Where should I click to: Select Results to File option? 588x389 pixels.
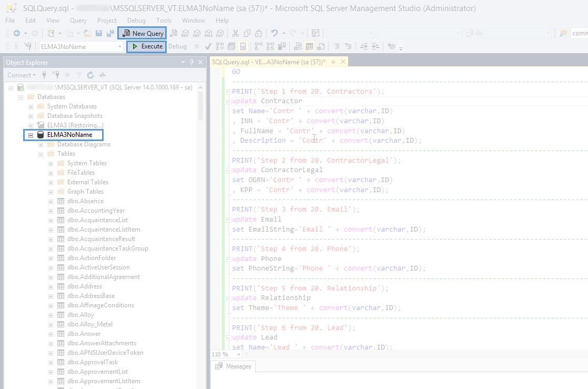click(321, 46)
